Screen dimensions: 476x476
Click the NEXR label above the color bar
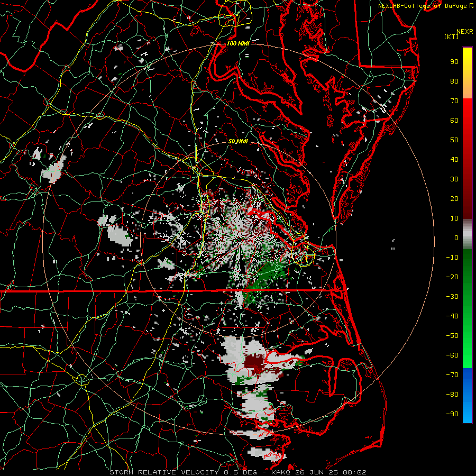tap(465, 32)
